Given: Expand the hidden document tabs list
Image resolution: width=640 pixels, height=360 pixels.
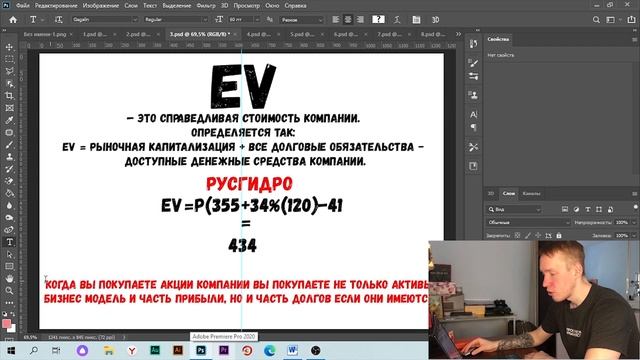Looking at the screenshot, I should (458, 34).
